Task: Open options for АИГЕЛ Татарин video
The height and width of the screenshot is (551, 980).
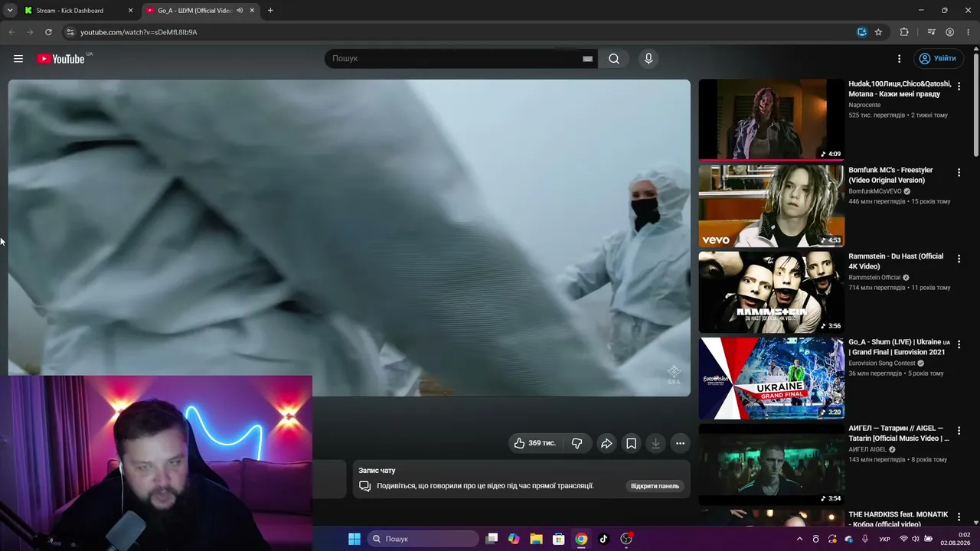Action: tap(959, 431)
